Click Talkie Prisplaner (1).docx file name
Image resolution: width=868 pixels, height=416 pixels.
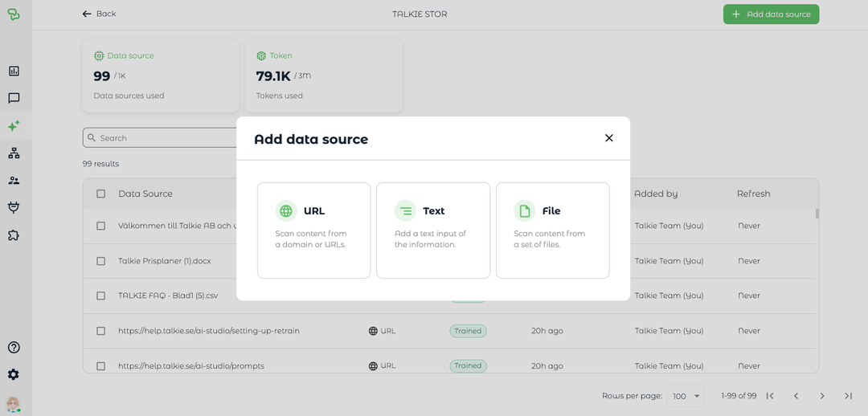pos(165,260)
